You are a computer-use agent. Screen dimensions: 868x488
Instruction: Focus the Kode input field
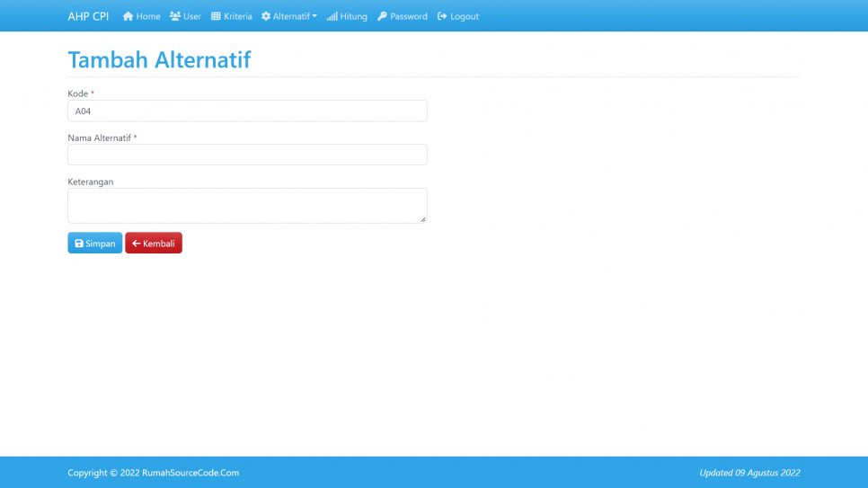(x=247, y=111)
